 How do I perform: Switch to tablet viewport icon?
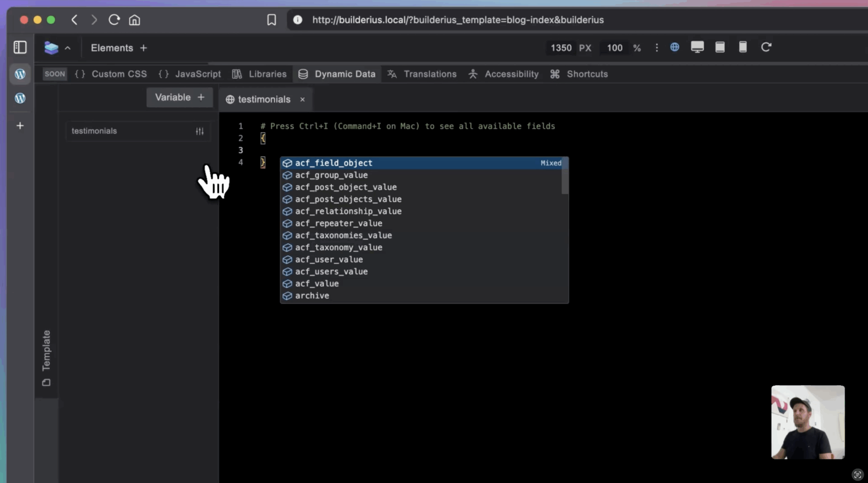720,47
